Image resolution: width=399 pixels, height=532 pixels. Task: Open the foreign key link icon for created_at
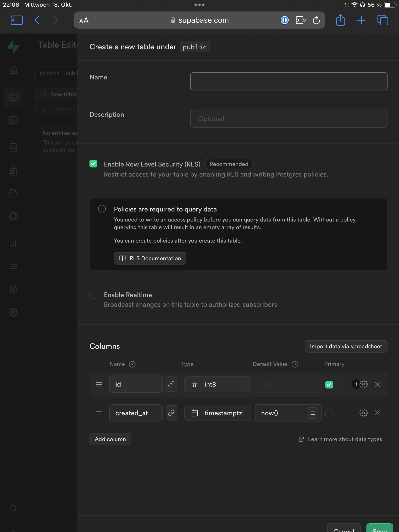click(x=171, y=413)
